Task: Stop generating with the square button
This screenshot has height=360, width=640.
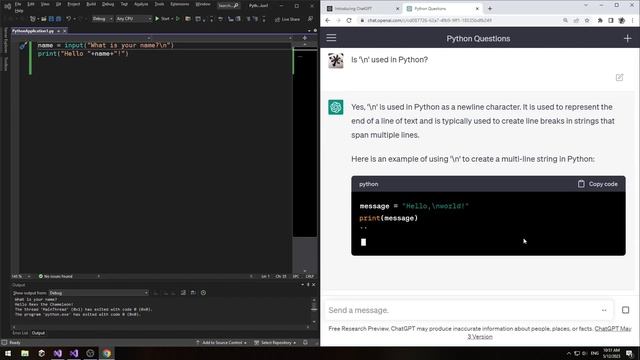Action: pos(625,310)
